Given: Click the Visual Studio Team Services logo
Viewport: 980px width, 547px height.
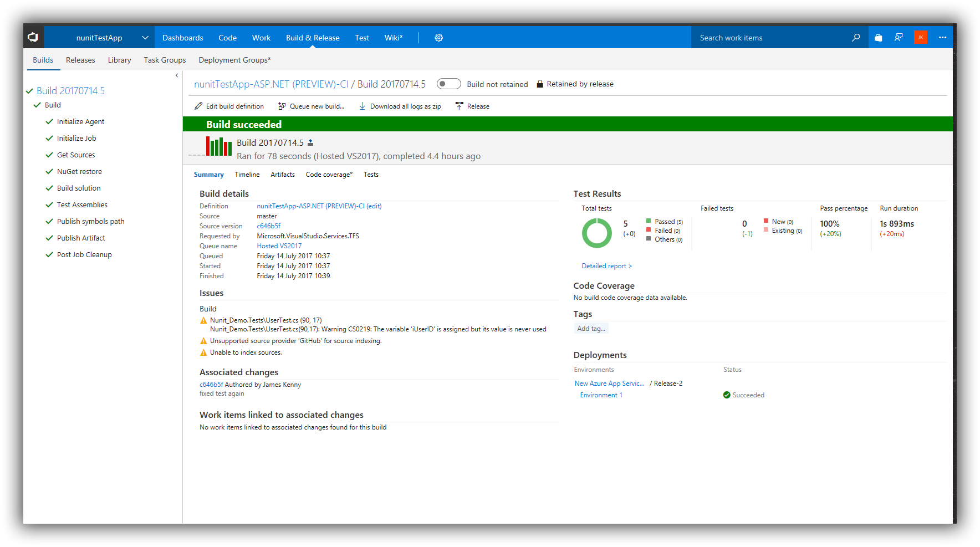Looking at the screenshot, I should [x=33, y=37].
